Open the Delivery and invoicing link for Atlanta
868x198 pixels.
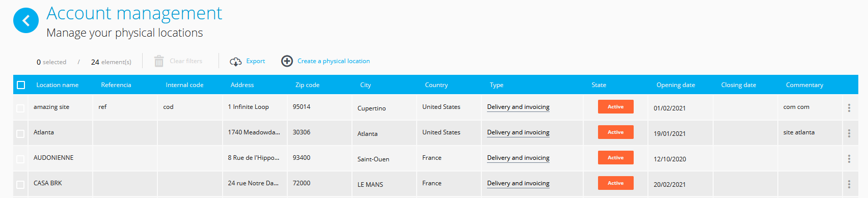click(x=518, y=132)
